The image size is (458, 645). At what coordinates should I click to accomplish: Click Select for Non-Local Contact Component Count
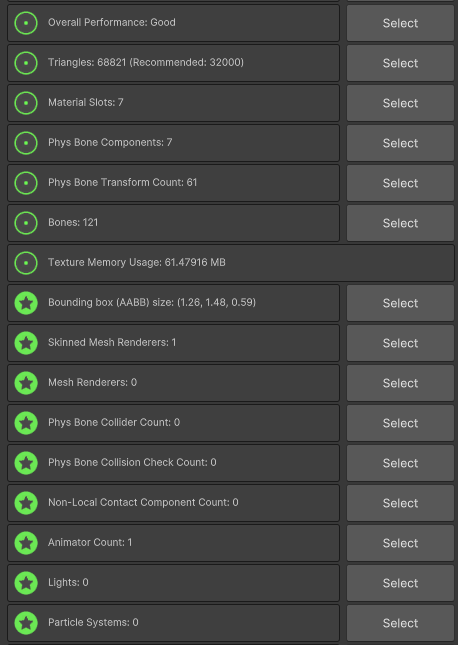click(x=400, y=503)
